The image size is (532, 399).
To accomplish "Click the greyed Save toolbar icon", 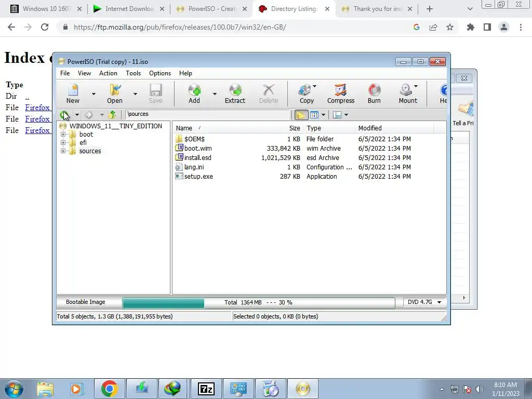I will pyautogui.click(x=155, y=94).
